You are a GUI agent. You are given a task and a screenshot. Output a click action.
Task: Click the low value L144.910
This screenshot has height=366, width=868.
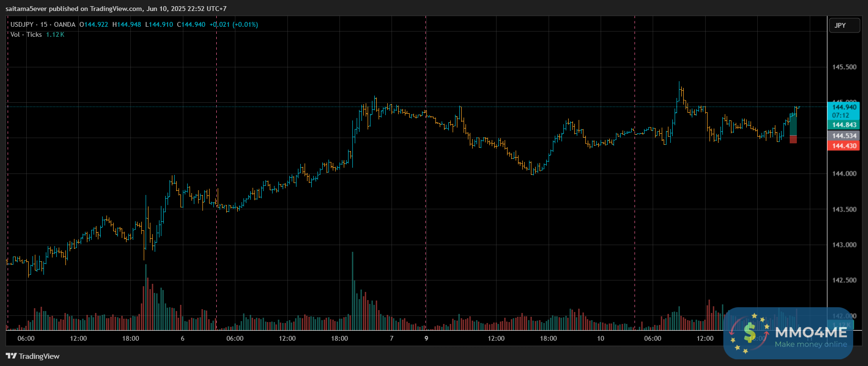159,24
